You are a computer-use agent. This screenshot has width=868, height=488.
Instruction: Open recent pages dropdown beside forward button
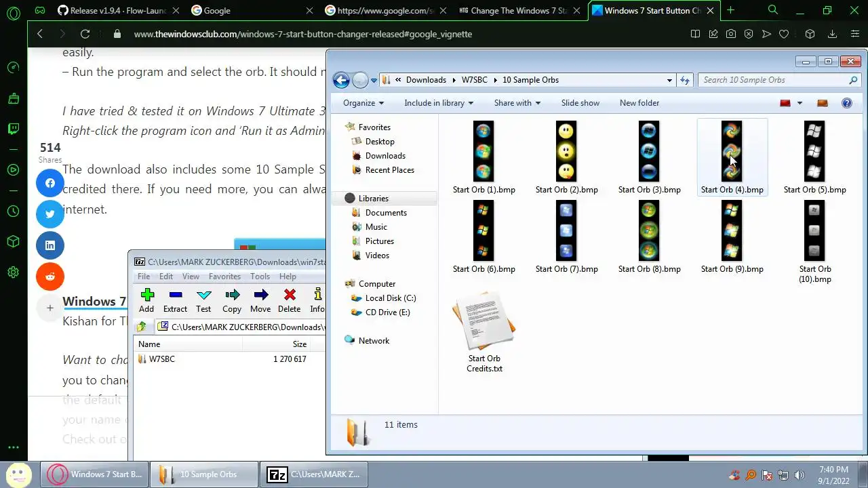click(x=374, y=81)
